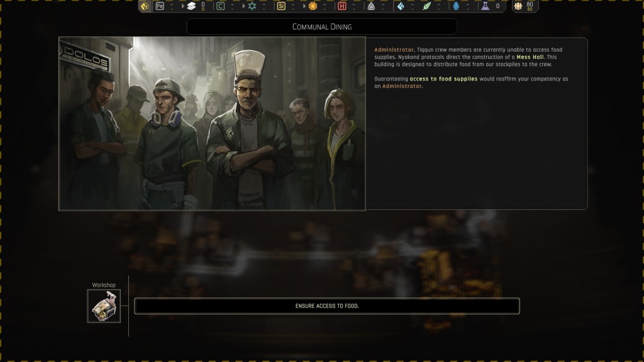
Task: Select the orange electronics chip resource icon
Action: click(x=313, y=6)
